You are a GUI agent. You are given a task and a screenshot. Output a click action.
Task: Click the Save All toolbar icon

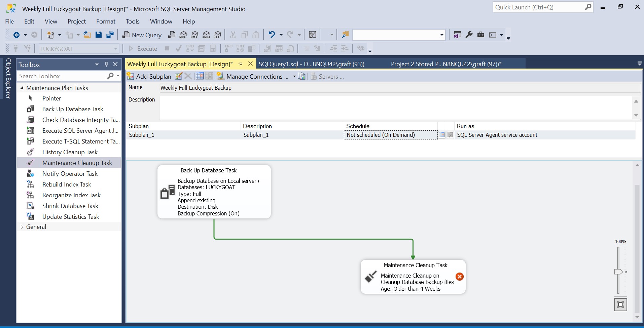[x=110, y=35]
